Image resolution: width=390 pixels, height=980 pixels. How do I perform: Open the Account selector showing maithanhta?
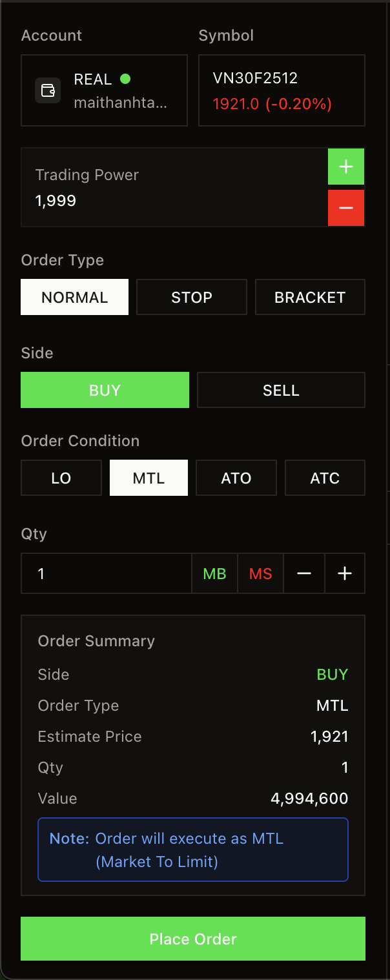pyautogui.click(x=104, y=90)
